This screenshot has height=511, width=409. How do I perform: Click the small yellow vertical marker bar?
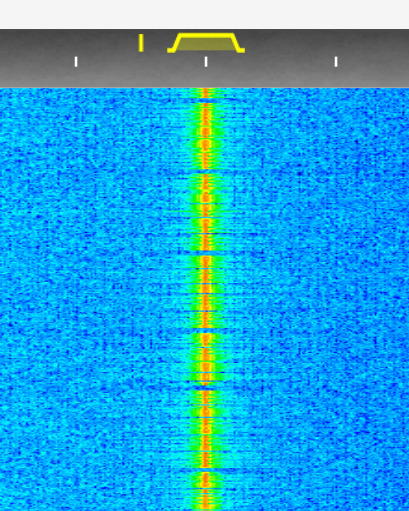point(141,43)
